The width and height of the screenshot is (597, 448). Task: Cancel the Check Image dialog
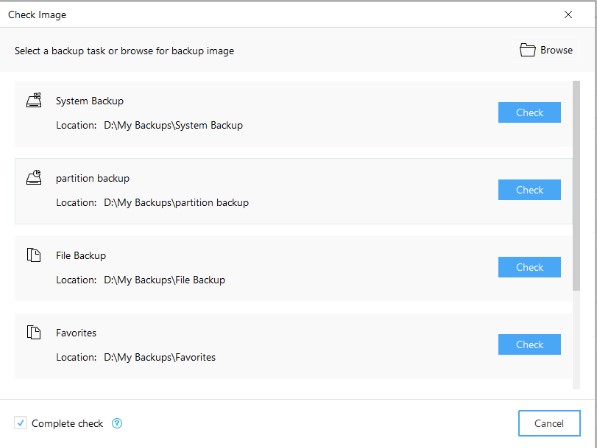tap(549, 423)
